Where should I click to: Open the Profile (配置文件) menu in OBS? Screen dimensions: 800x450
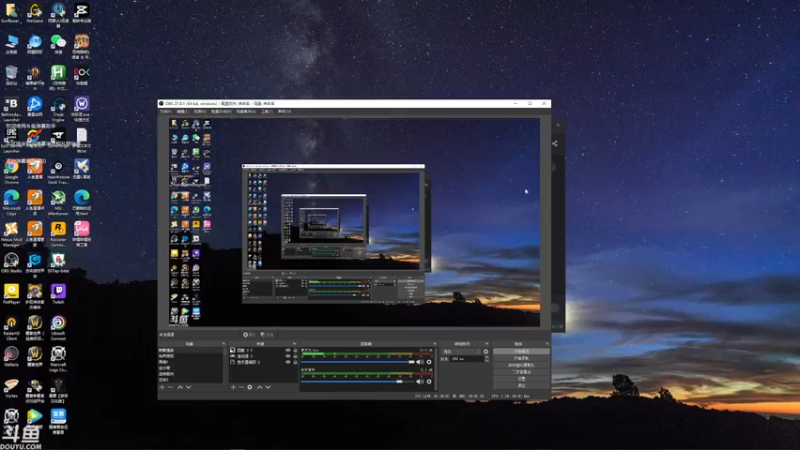[221, 111]
